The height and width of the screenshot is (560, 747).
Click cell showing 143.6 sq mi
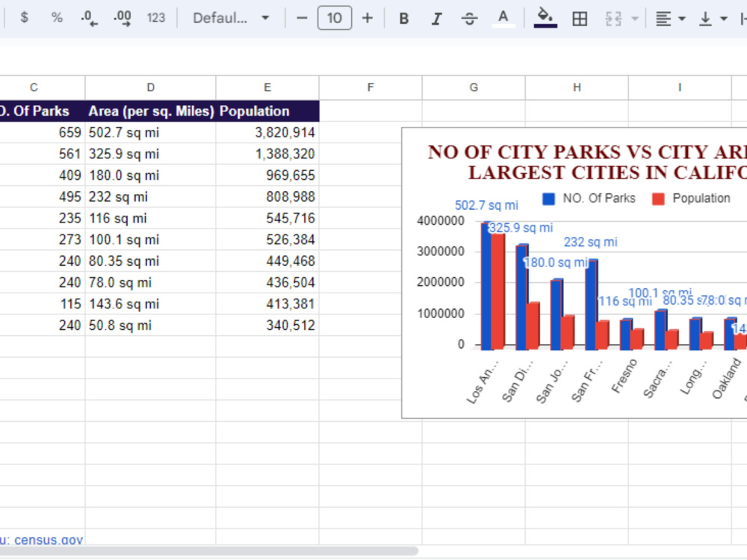tap(151, 304)
